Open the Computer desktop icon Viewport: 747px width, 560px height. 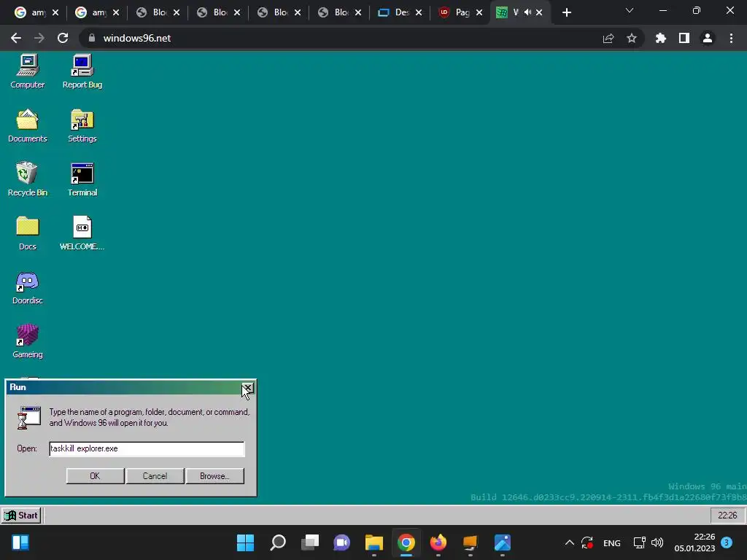coord(27,71)
